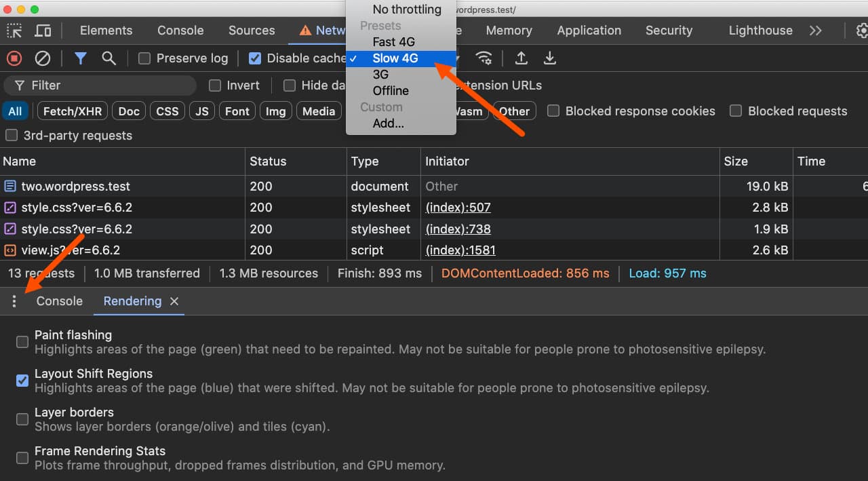This screenshot has width=868, height=481.
Task: Activate the inspect element picker icon
Action: click(14, 31)
